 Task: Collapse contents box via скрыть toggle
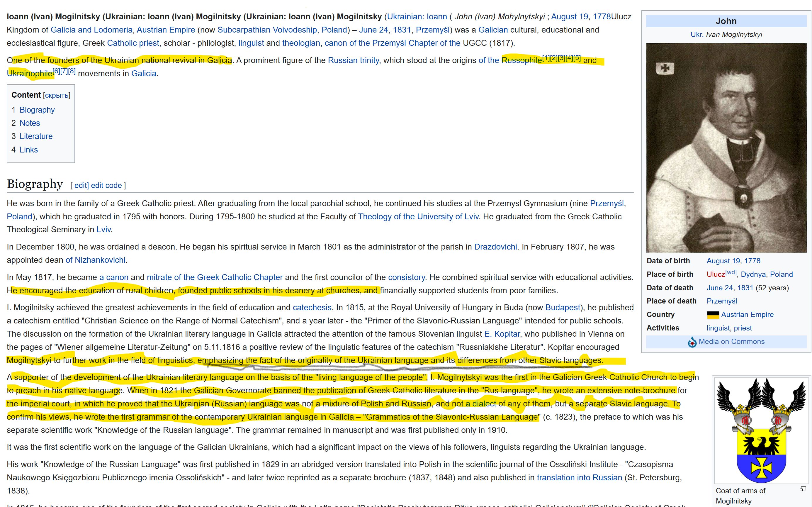(x=57, y=95)
